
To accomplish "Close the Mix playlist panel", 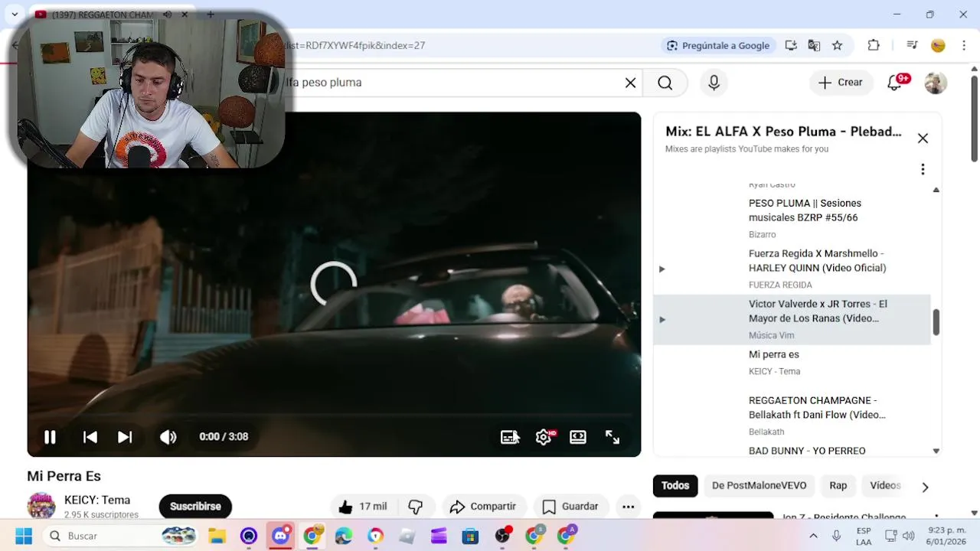I will click(923, 139).
